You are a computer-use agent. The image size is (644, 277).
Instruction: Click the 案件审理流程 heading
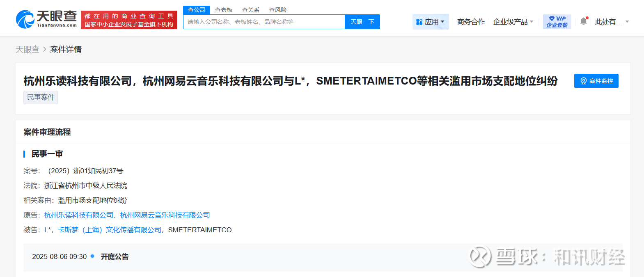[x=47, y=132]
